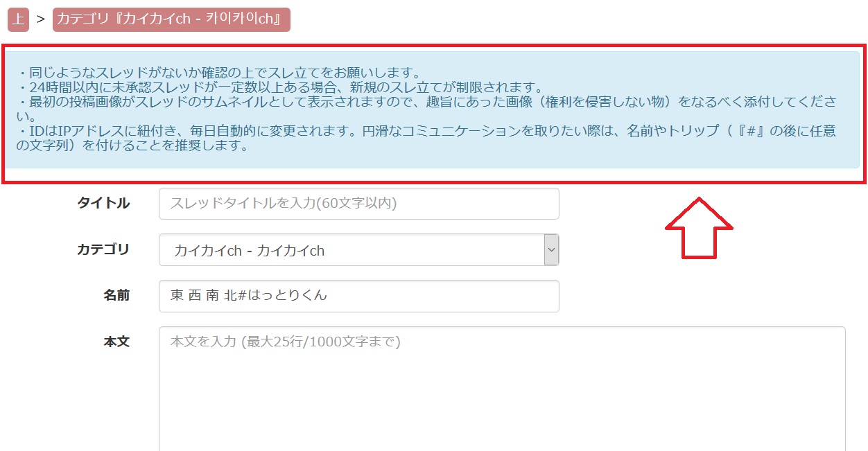Click the タイトル field label
Viewport: 868px width, 451px height.
coord(103,203)
